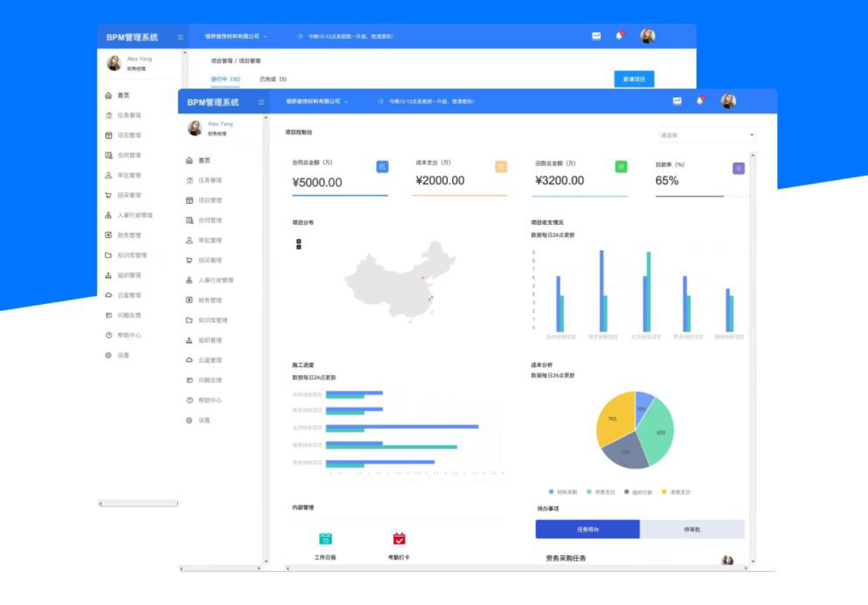The height and width of the screenshot is (605, 868).
Task: Toggle sidebar collapse with the front window hamburger icon
Action: pyautogui.click(x=261, y=102)
